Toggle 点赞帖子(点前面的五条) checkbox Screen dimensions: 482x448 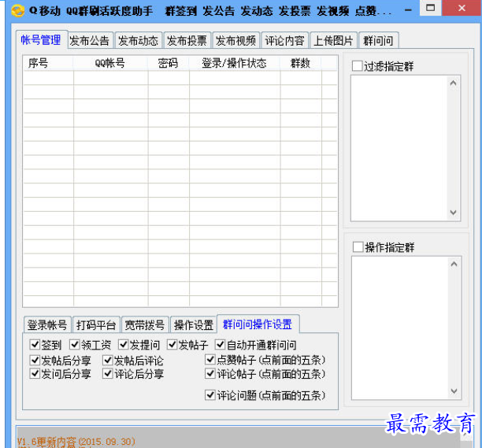point(210,359)
